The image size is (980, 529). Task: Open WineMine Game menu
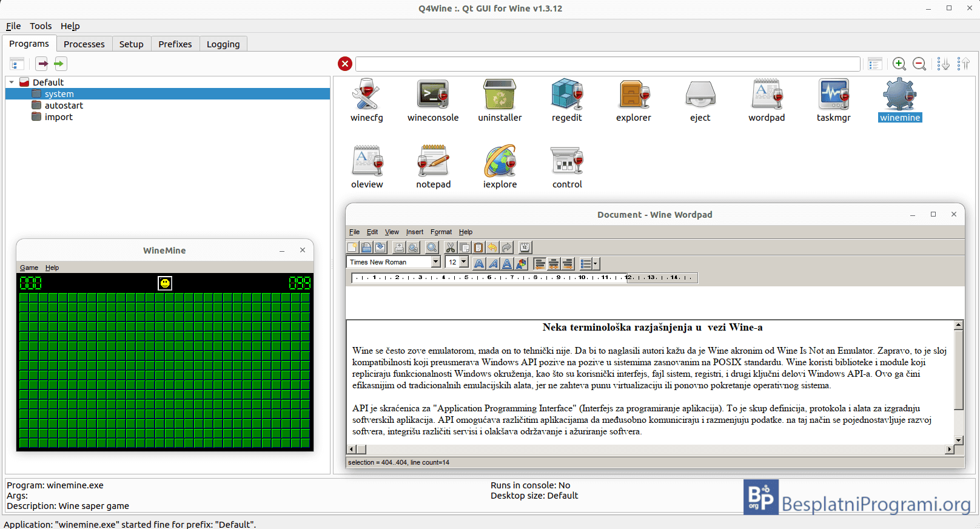click(x=29, y=268)
